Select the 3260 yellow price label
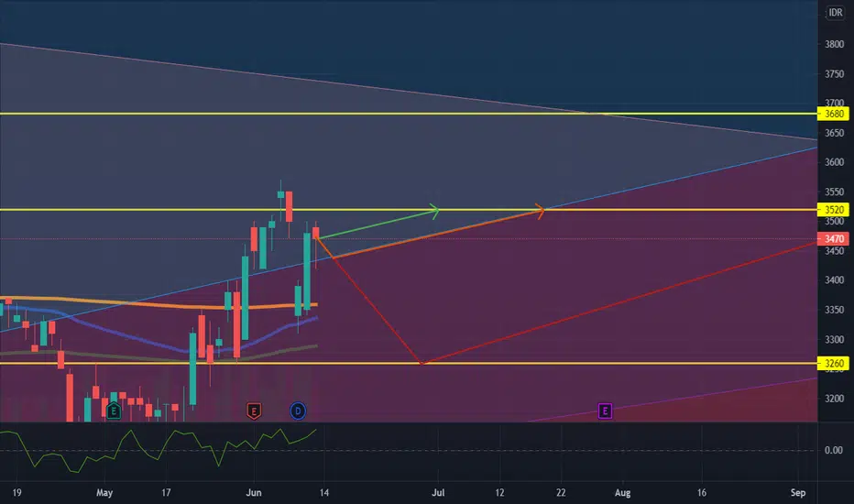The width and height of the screenshot is (854, 504). [x=833, y=364]
